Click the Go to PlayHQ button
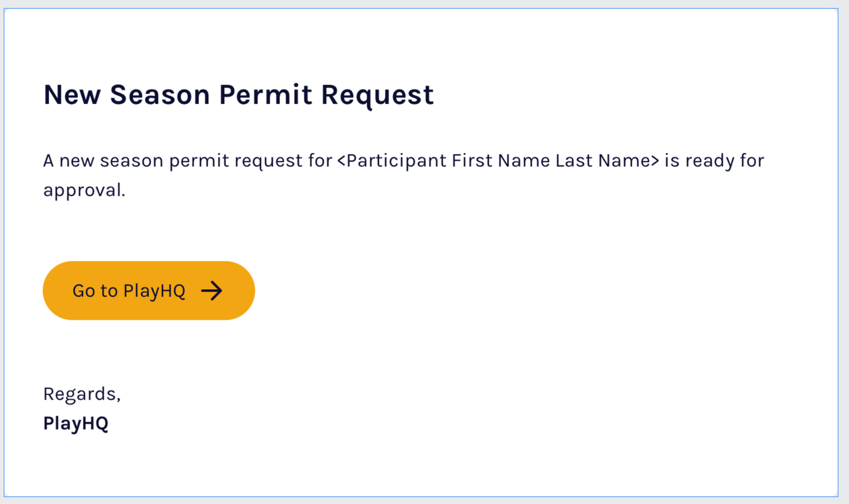849x504 pixels. [x=149, y=290]
